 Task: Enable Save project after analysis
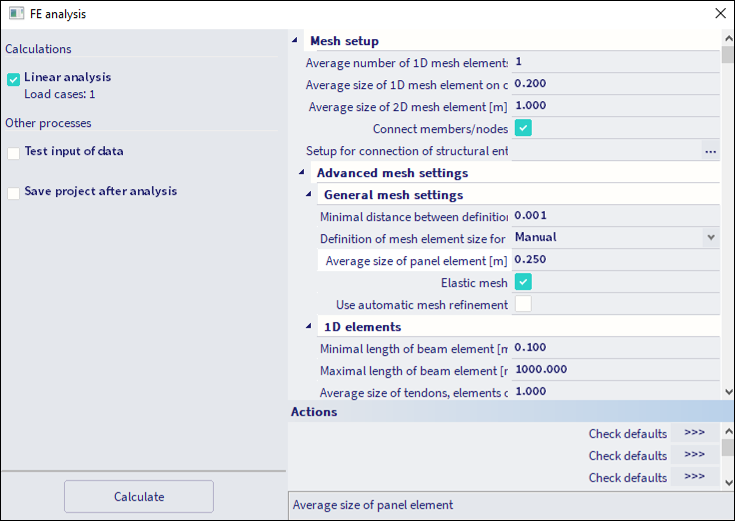click(x=14, y=193)
